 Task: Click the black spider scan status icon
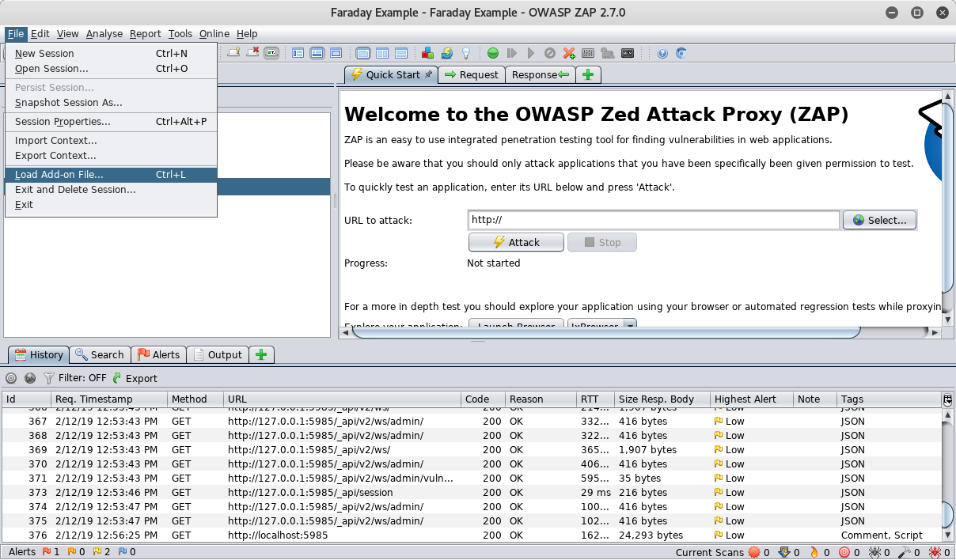pyautogui.click(x=874, y=552)
